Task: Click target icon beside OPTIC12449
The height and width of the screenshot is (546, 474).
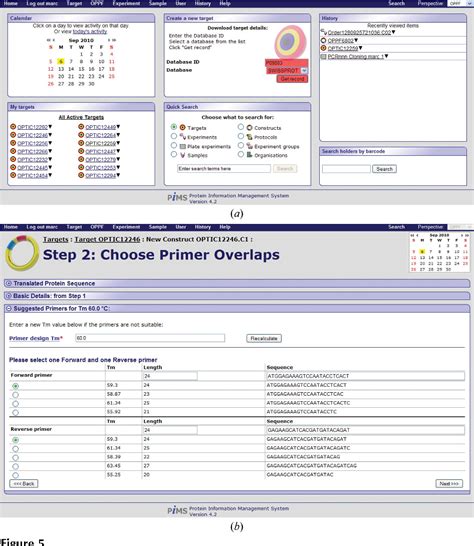Action: click(81, 127)
